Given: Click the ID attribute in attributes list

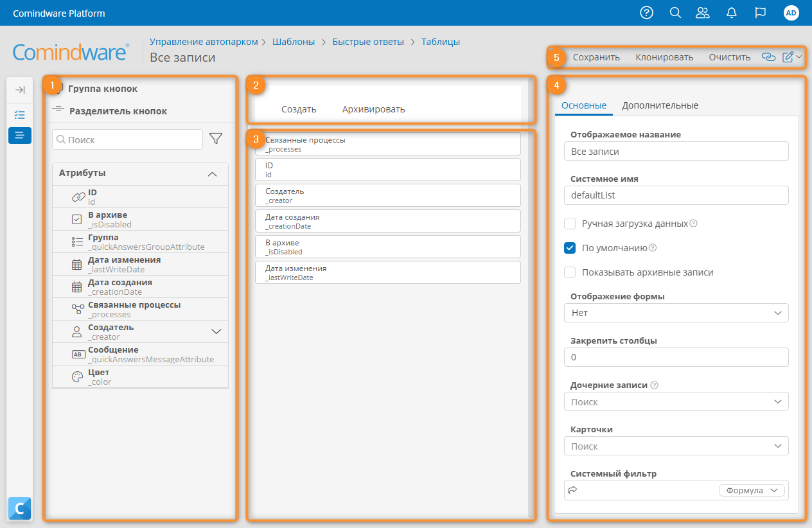Looking at the screenshot, I should pyautogui.click(x=141, y=197).
